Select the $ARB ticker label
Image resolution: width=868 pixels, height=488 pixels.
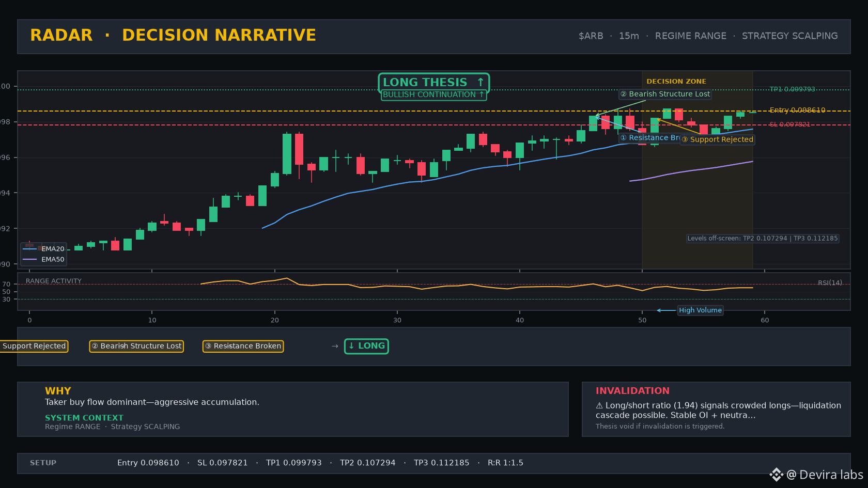pos(591,36)
